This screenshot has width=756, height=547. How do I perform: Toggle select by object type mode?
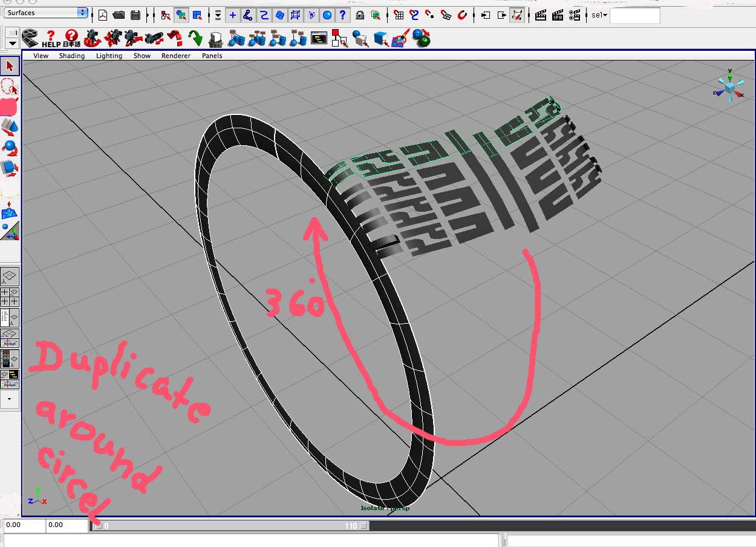pyautogui.click(x=181, y=15)
